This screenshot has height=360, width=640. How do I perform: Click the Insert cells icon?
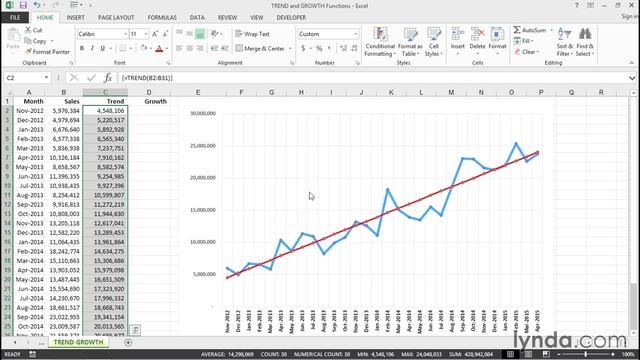point(458,33)
